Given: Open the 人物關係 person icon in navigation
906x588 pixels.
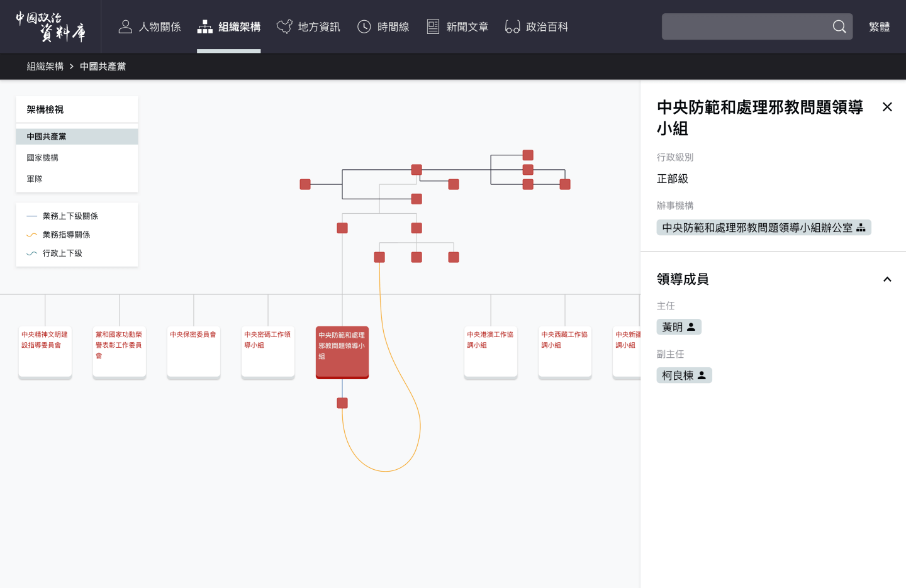Looking at the screenshot, I should tap(125, 26).
